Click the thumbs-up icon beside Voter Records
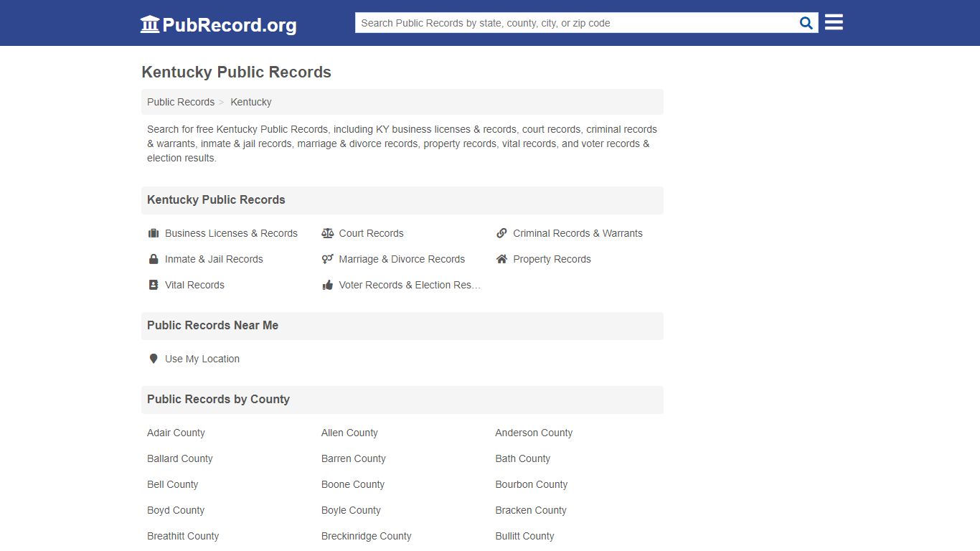Viewport: 980px width, 551px height. (x=328, y=285)
